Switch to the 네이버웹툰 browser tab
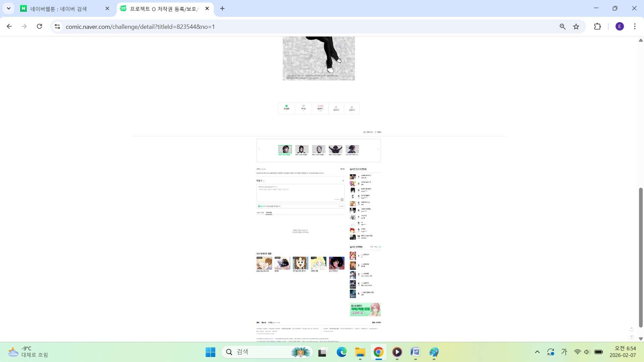 tap(59, 9)
